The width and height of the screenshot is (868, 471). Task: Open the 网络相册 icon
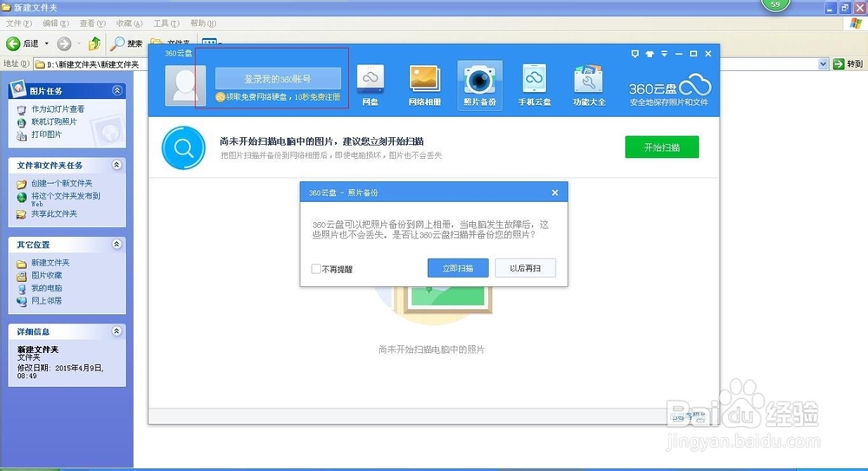(x=424, y=85)
